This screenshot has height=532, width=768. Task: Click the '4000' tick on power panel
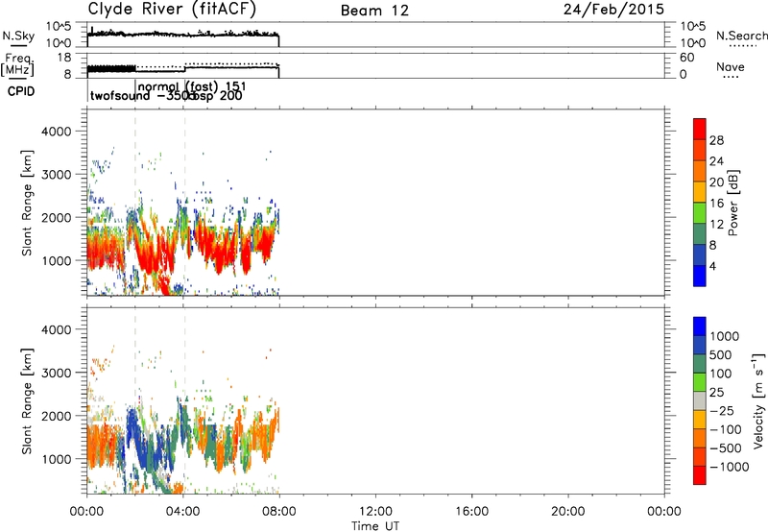57,132
